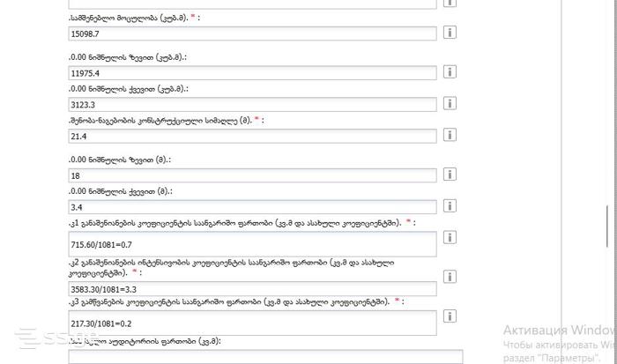Focus the textarea with 217.30/1081=0.2
The image size is (617, 364).
252,323
